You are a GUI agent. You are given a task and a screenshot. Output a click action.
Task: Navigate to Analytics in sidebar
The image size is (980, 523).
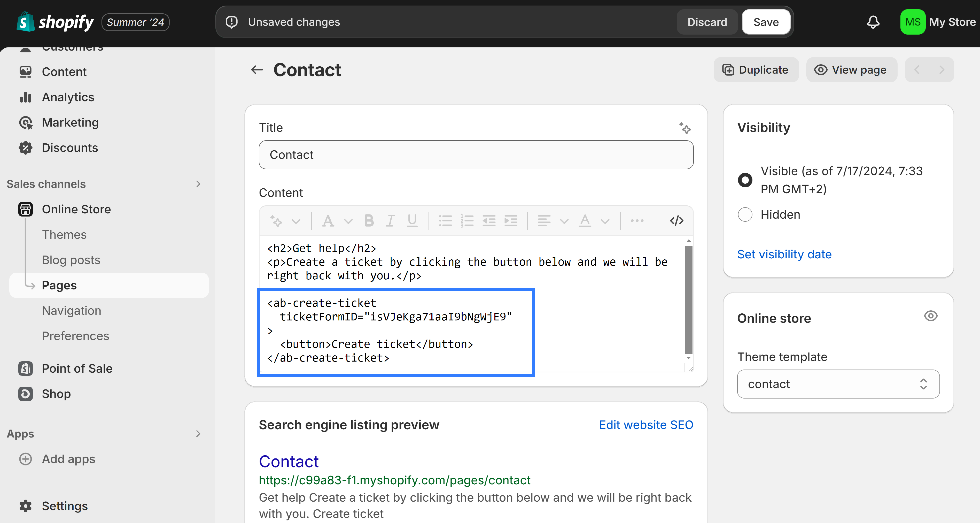point(68,97)
